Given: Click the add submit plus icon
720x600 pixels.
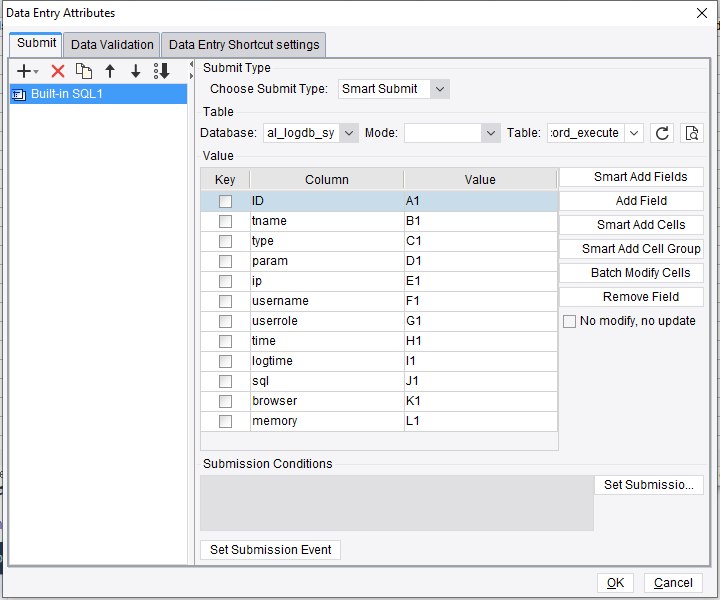Looking at the screenshot, I should point(27,71).
